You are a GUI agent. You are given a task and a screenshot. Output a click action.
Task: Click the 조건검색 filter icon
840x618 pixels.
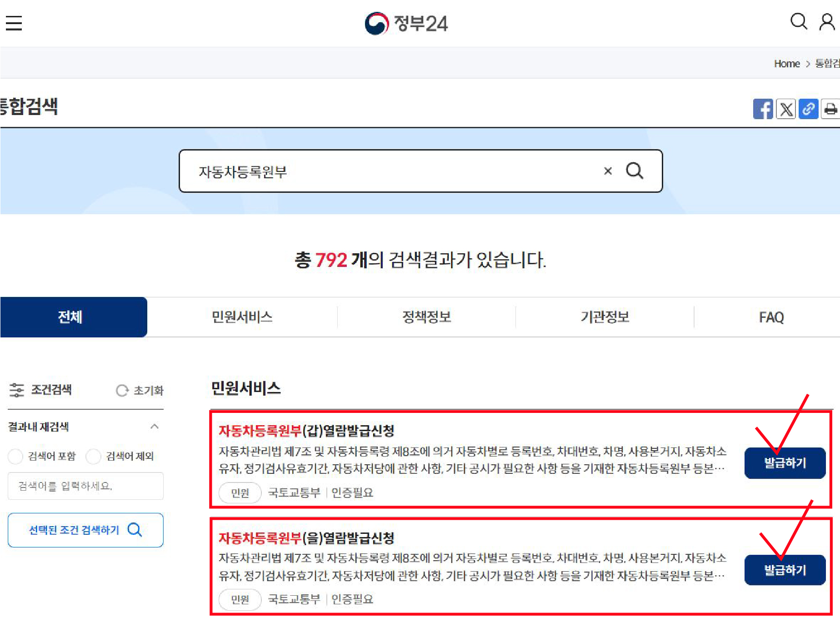[x=17, y=390]
